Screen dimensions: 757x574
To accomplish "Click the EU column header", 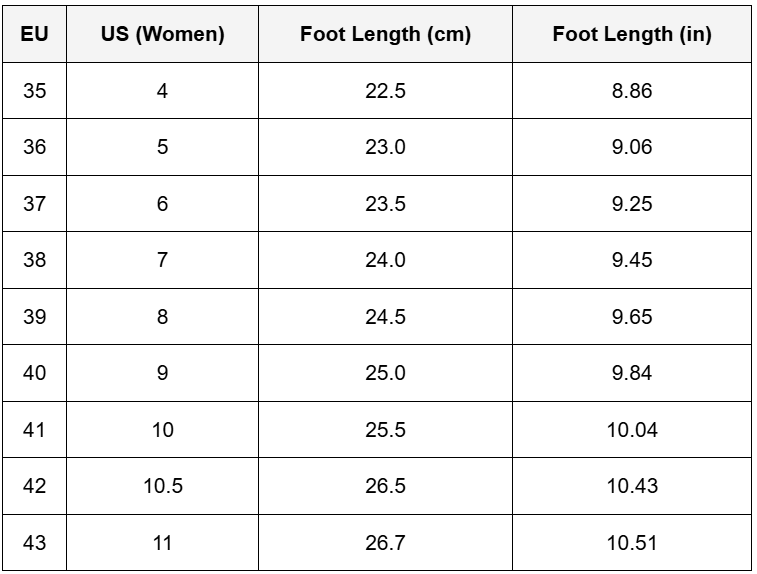I will (34, 34).
